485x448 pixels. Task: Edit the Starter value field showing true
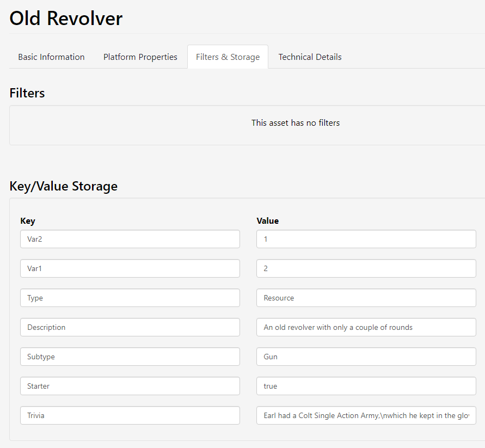pyautogui.click(x=366, y=386)
